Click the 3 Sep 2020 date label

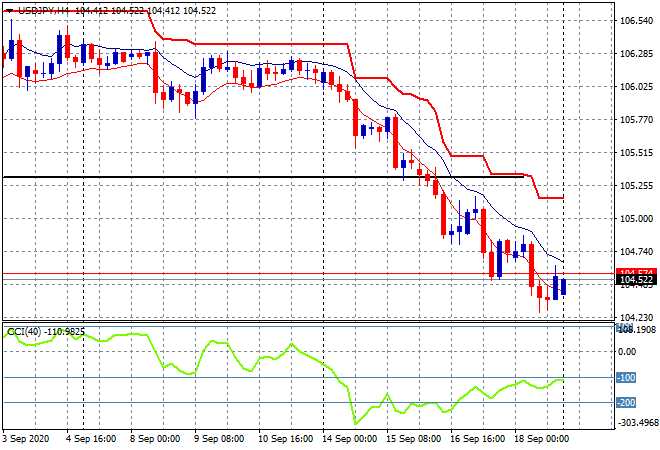[x=26, y=439]
